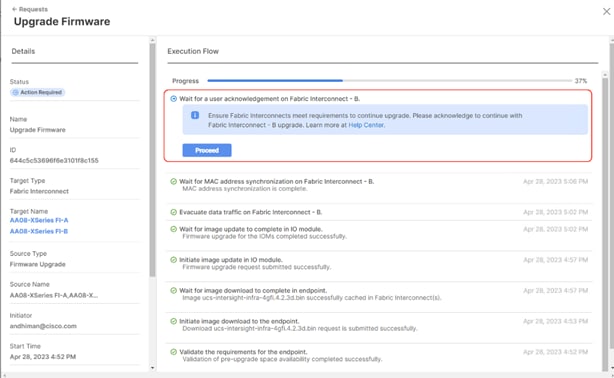Viewport: 614px width, 378px height.
Task: Click green check for MAC address synchronization
Action: [173, 181]
